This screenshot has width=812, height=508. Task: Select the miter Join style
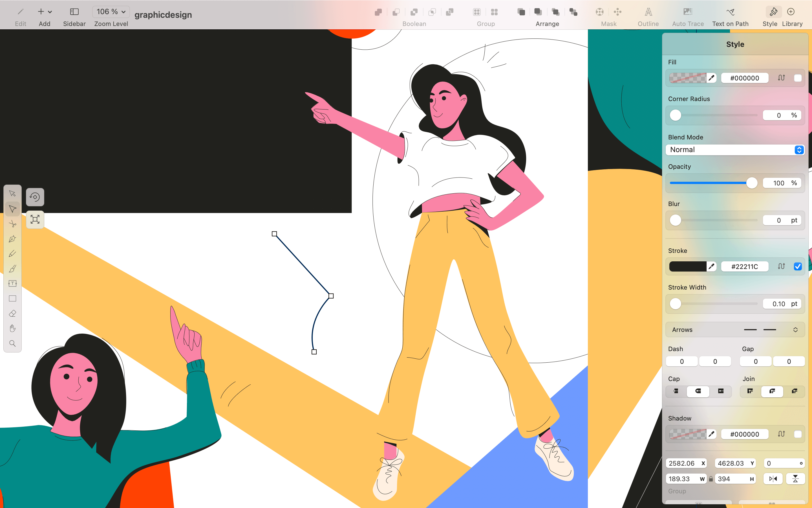[x=750, y=391]
